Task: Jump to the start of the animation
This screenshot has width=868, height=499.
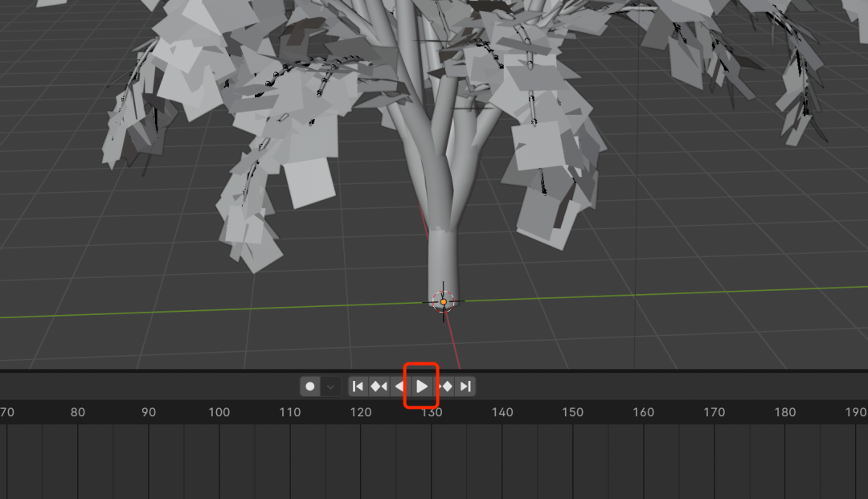Action: 357,387
